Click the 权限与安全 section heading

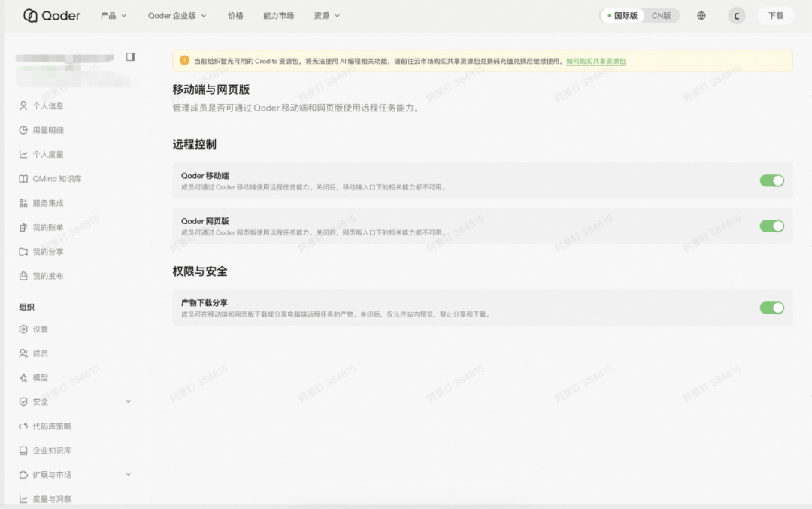pos(200,271)
